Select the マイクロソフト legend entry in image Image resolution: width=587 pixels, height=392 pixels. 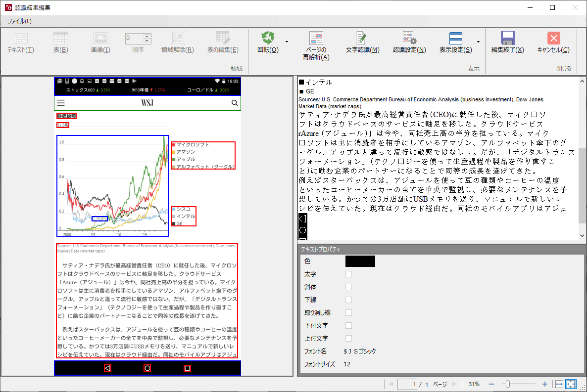pyautogui.click(x=190, y=145)
